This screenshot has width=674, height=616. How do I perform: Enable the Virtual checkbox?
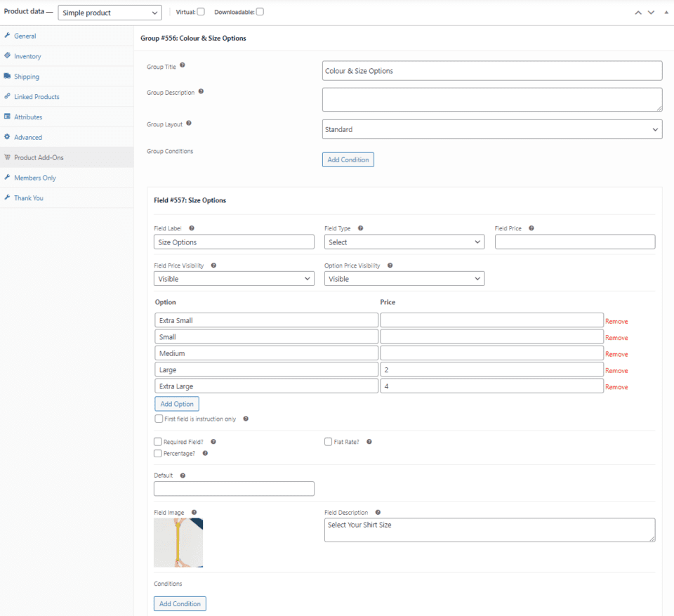[x=200, y=11]
